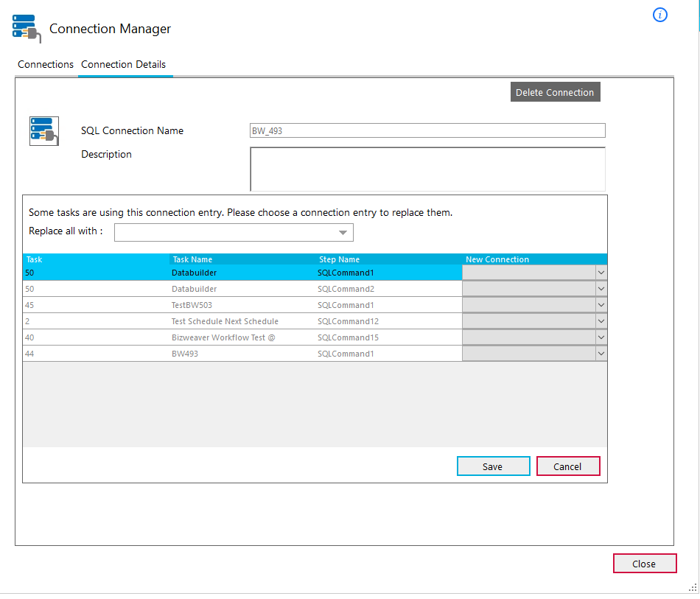The width and height of the screenshot is (700, 599).
Task: Select the Bizweaver Workflow Test @ cell
Action: tap(242, 337)
